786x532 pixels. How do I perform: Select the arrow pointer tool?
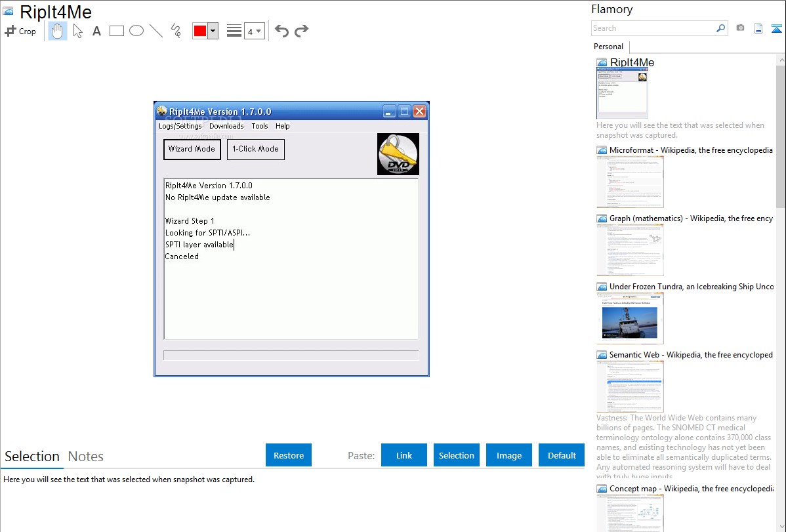(77, 31)
